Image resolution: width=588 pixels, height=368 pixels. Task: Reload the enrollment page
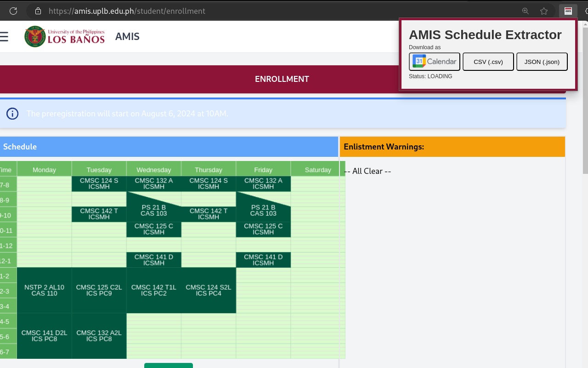coord(13,11)
